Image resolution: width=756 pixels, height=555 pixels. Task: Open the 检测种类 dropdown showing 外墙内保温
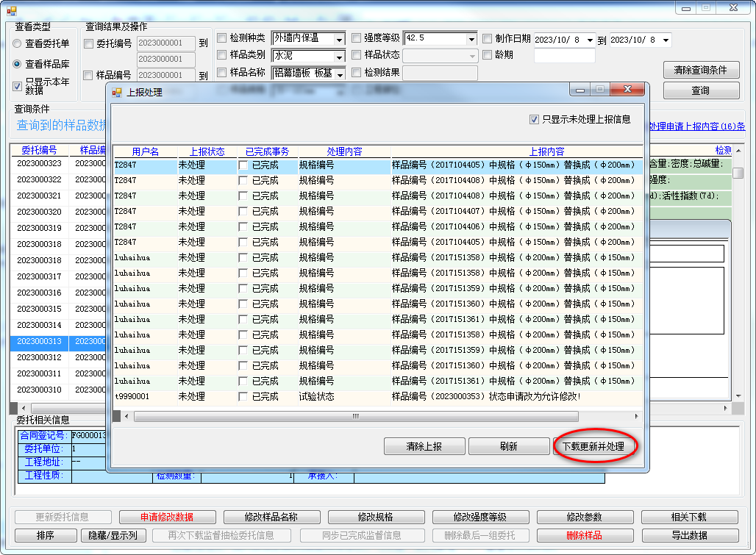pos(339,39)
